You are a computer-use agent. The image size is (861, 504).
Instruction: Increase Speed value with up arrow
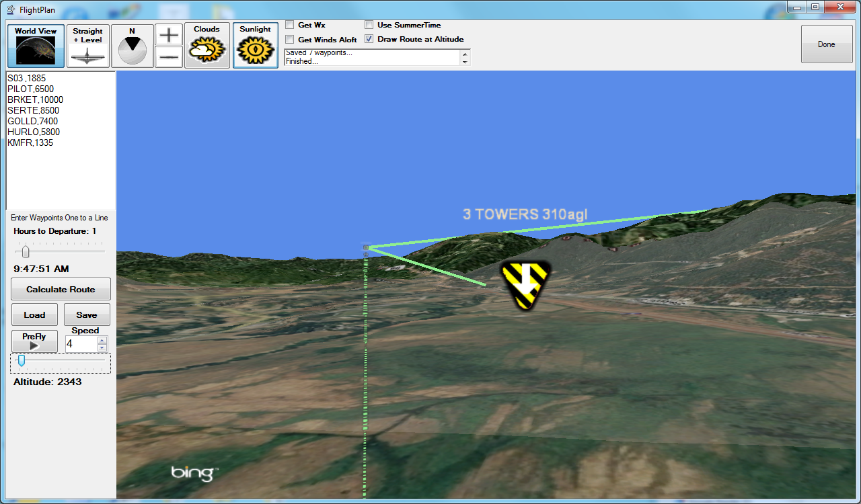(102, 340)
